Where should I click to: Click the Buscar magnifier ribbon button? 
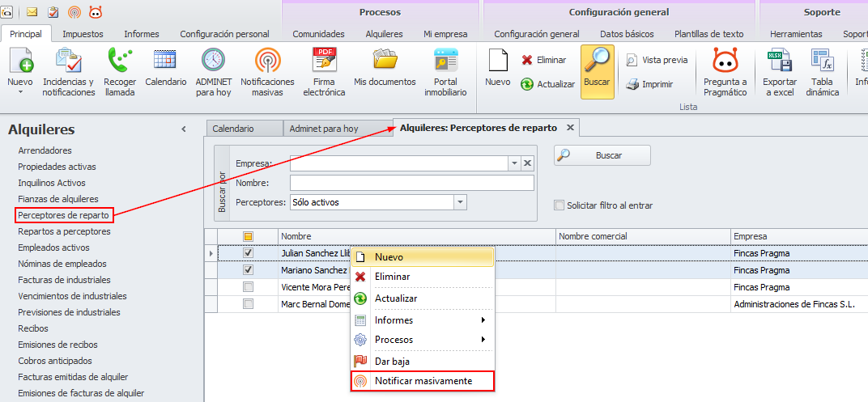[597, 72]
